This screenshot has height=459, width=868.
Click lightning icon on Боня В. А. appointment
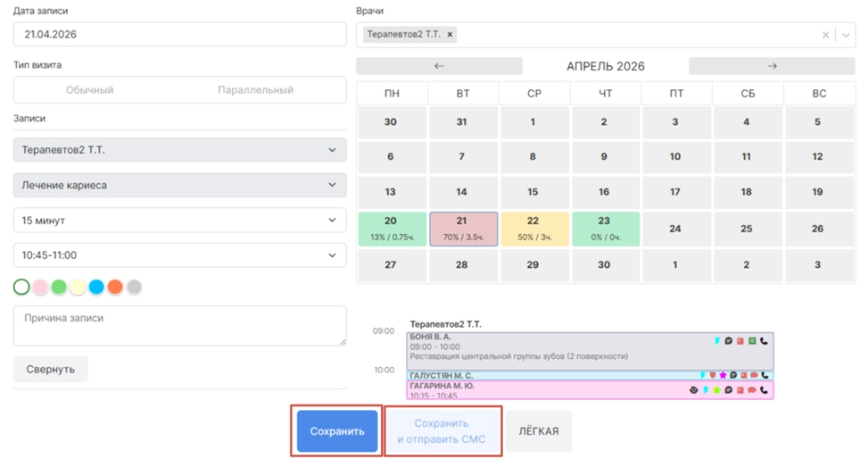click(x=717, y=340)
